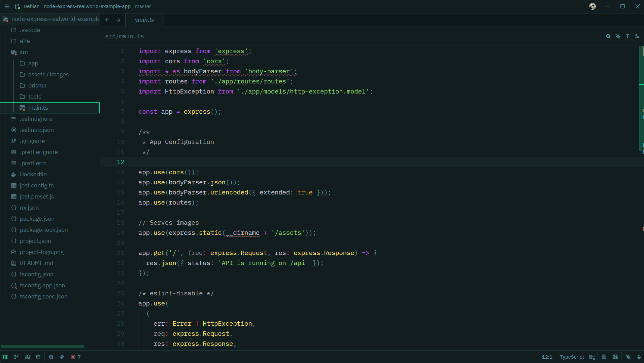The height and width of the screenshot is (363, 644).
Task: Navigate forward with the right arrow
Action: tap(118, 20)
